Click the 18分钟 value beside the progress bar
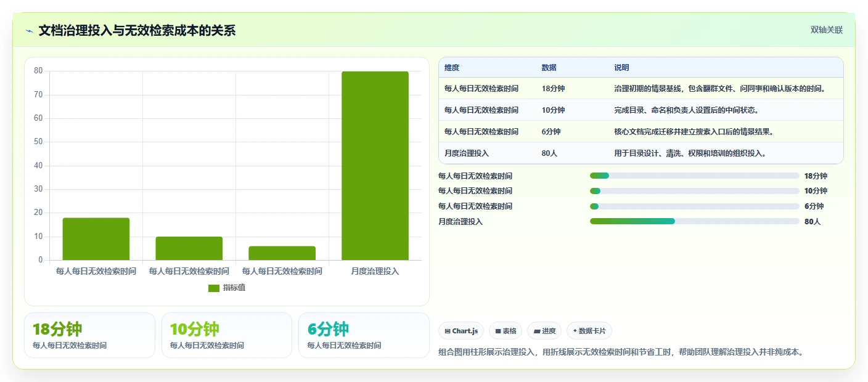Image resolution: width=868 pixels, height=382 pixels. click(x=816, y=176)
